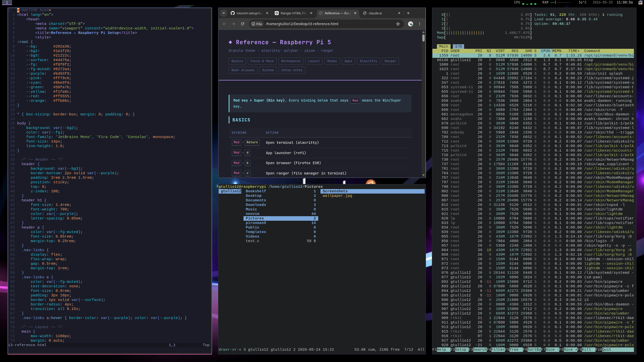Click F4 Filter in htop footer
The height and width of the screenshot is (362, 644).
(496, 349)
